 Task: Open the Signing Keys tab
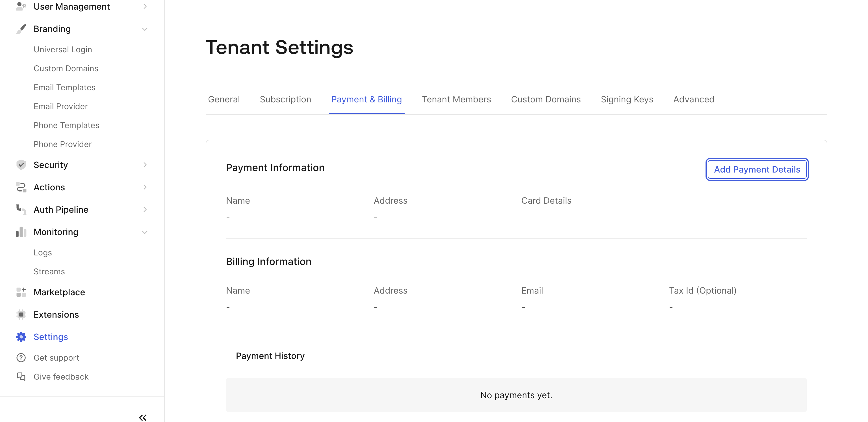coord(627,99)
